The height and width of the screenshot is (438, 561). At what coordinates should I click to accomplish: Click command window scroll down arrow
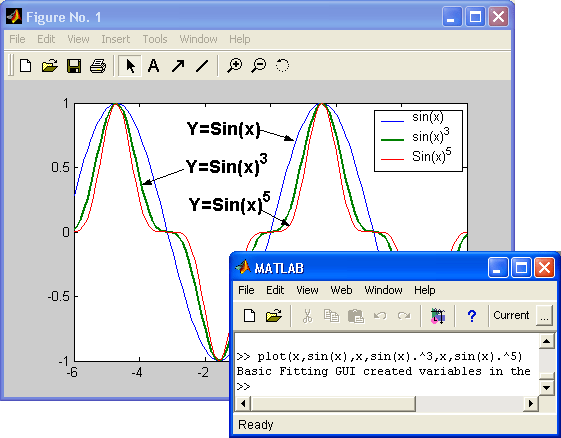547,387
